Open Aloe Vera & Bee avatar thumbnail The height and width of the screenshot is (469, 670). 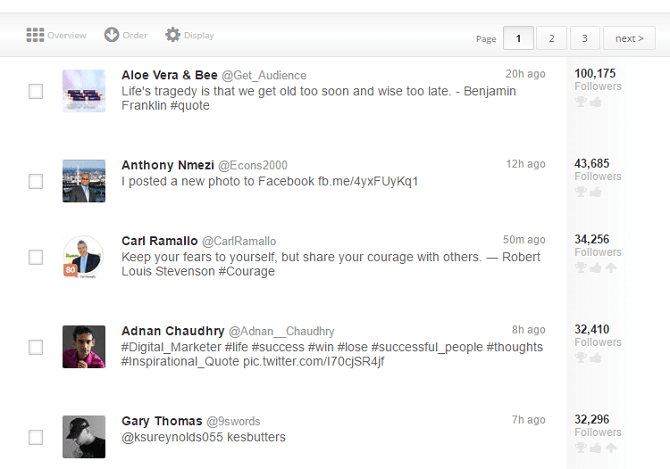pos(84,91)
